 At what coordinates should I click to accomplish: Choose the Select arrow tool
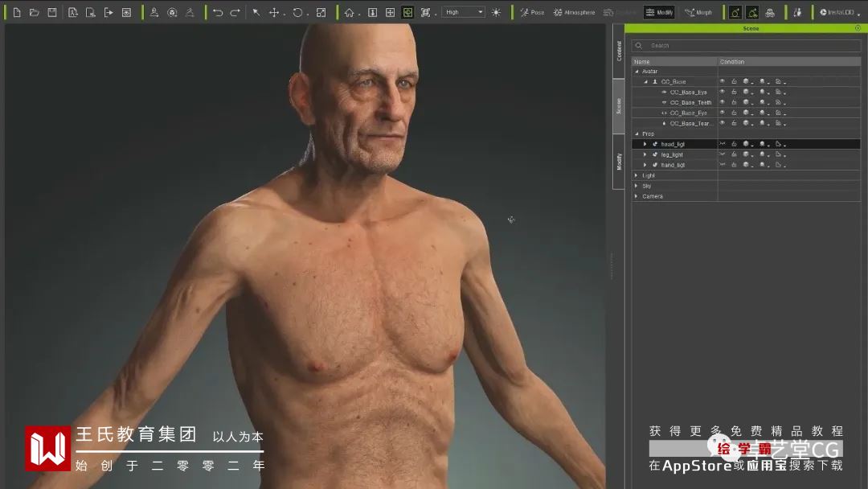point(256,12)
